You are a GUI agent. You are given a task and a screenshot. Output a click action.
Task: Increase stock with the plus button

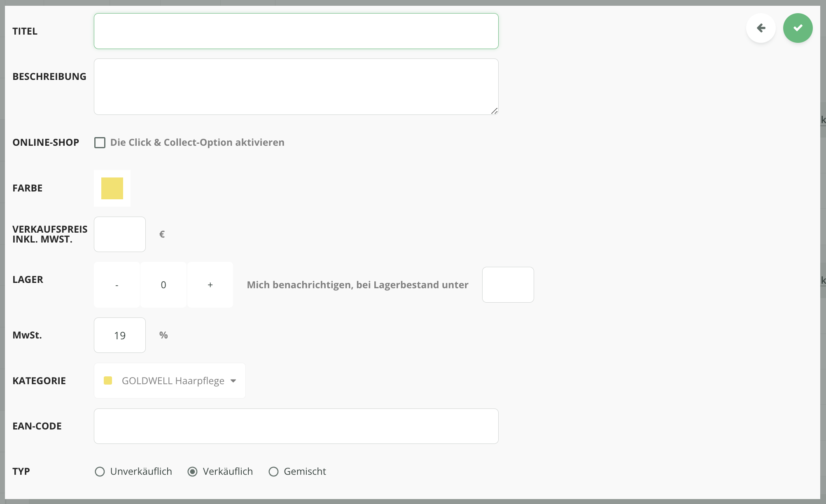(x=210, y=285)
